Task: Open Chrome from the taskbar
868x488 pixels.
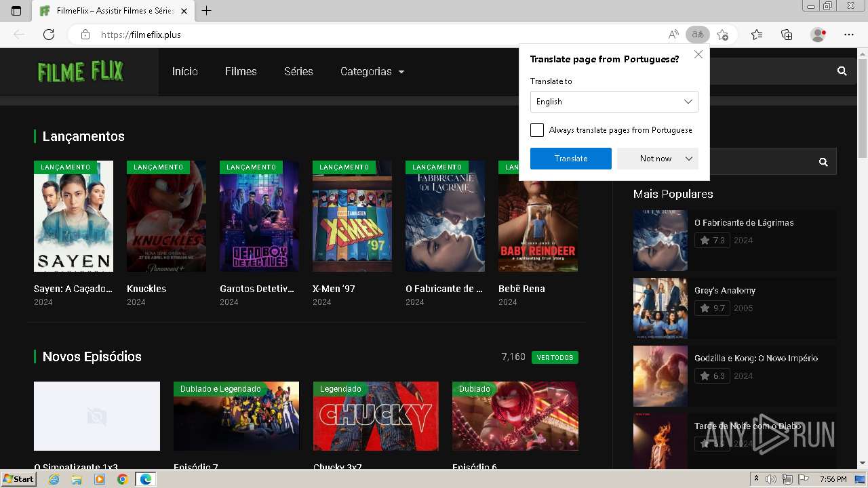Action: pos(122,479)
